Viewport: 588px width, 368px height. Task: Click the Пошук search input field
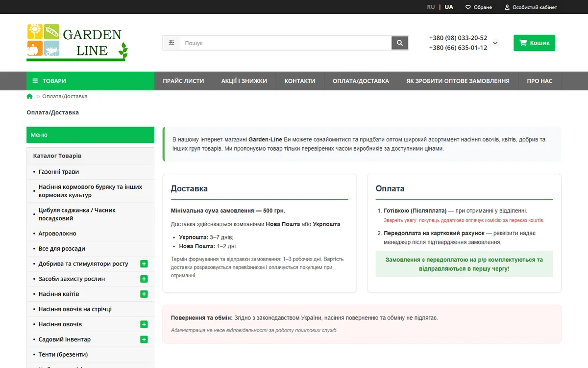point(286,43)
